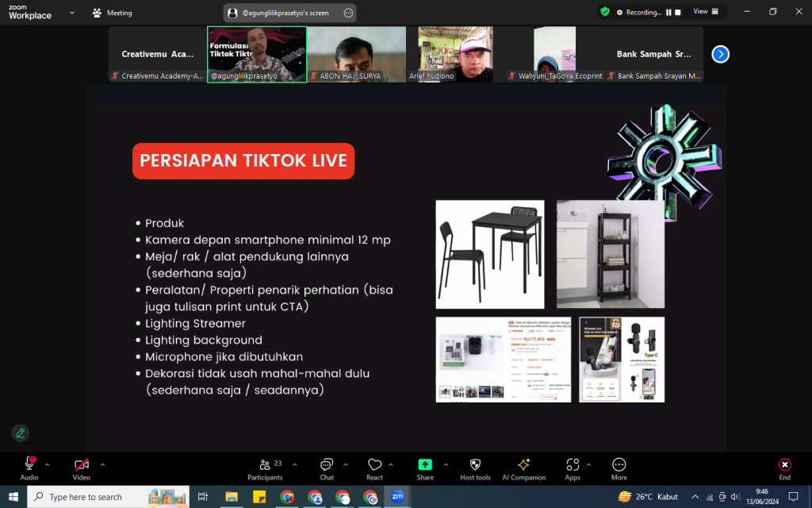
Task: Show next participants with the blue arrow
Action: 720,54
